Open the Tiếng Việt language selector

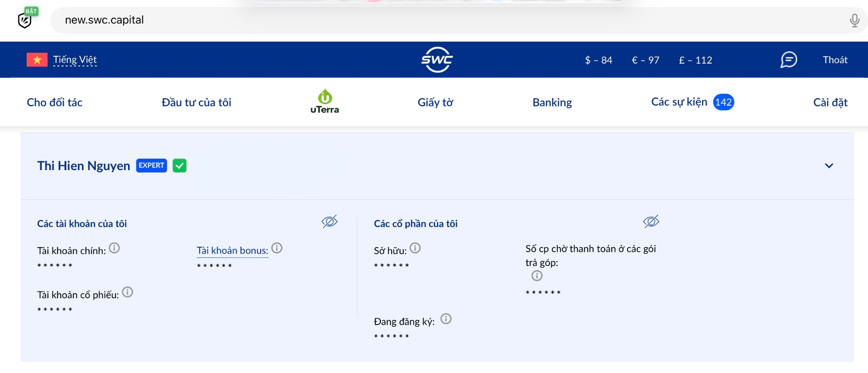[75, 60]
